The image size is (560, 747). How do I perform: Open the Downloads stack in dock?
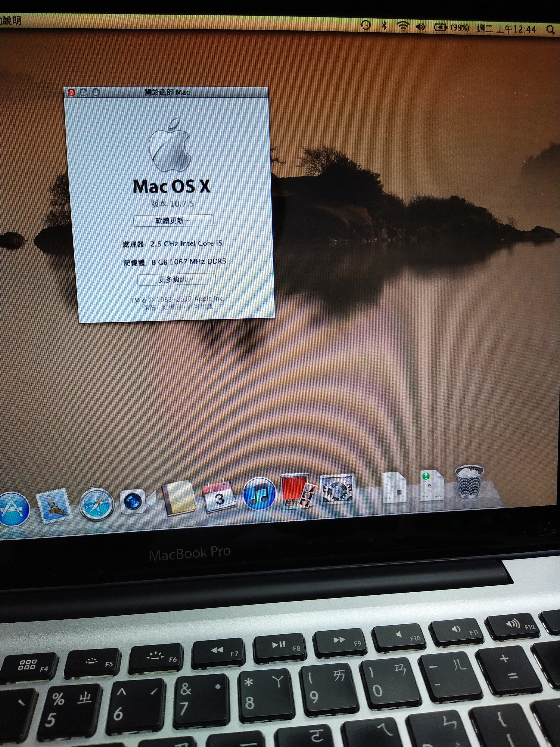432,485
